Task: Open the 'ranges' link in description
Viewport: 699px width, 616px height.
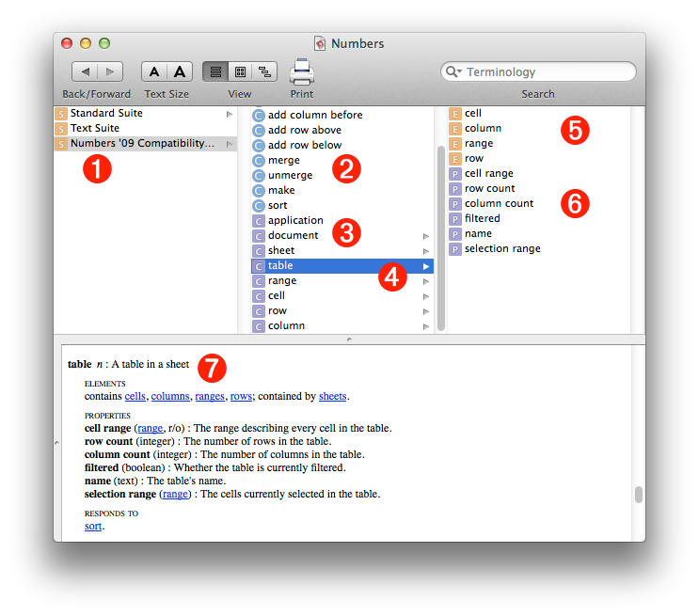Action: coord(210,396)
